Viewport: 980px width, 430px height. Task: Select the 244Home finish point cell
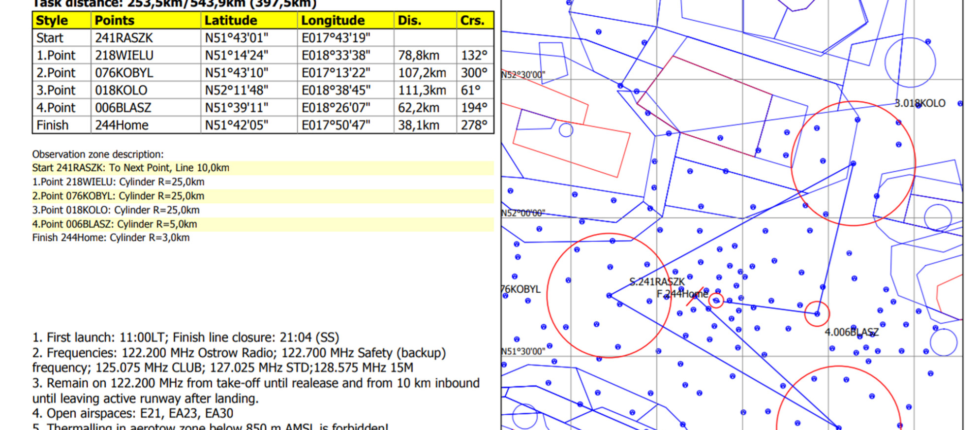(122, 125)
